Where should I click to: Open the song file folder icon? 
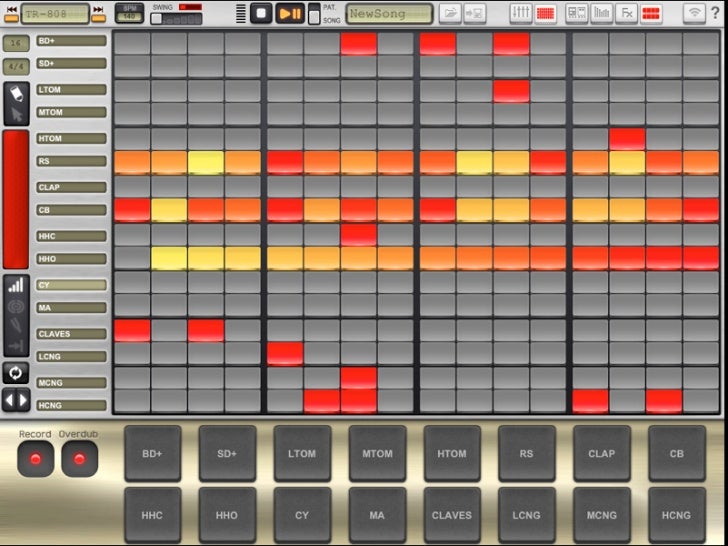pyautogui.click(x=450, y=13)
